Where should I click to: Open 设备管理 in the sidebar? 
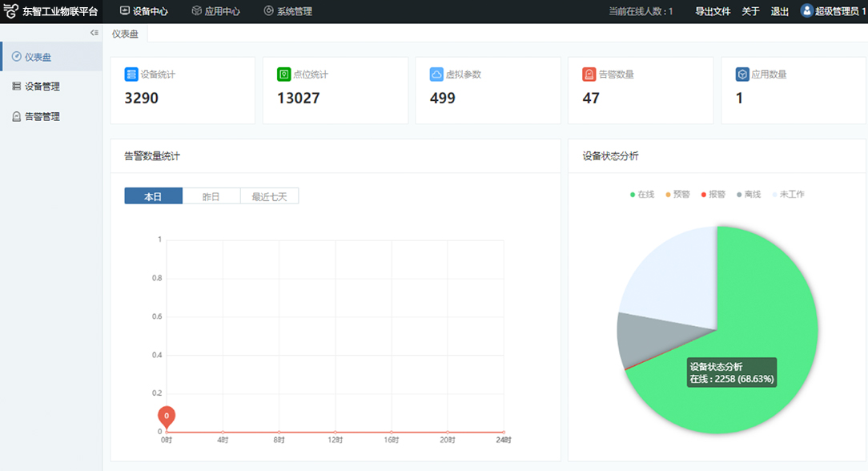click(x=42, y=87)
